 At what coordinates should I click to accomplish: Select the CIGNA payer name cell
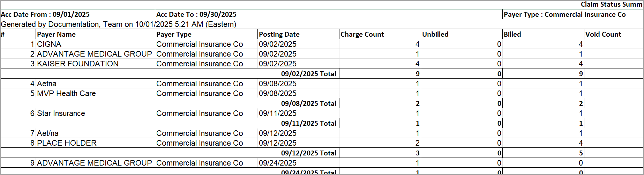pyautogui.click(x=49, y=44)
